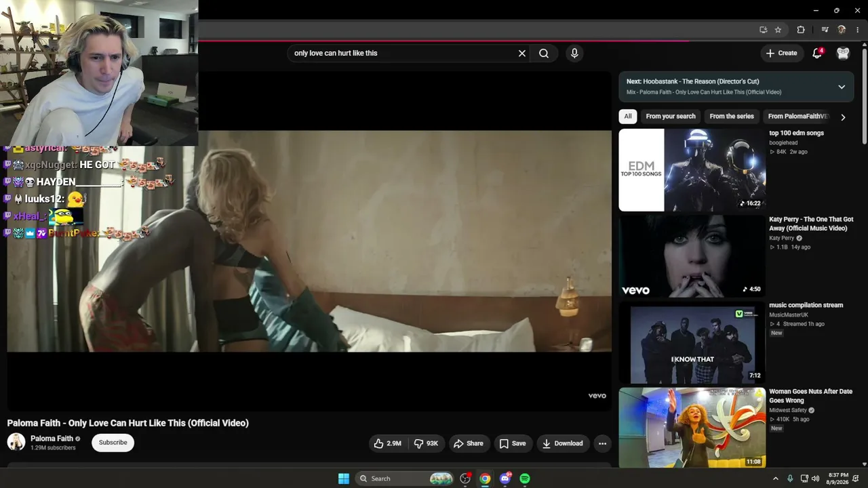Viewport: 868px width, 488px height.
Task: Open the Chrome profile avatar
Action: (842, 30)
